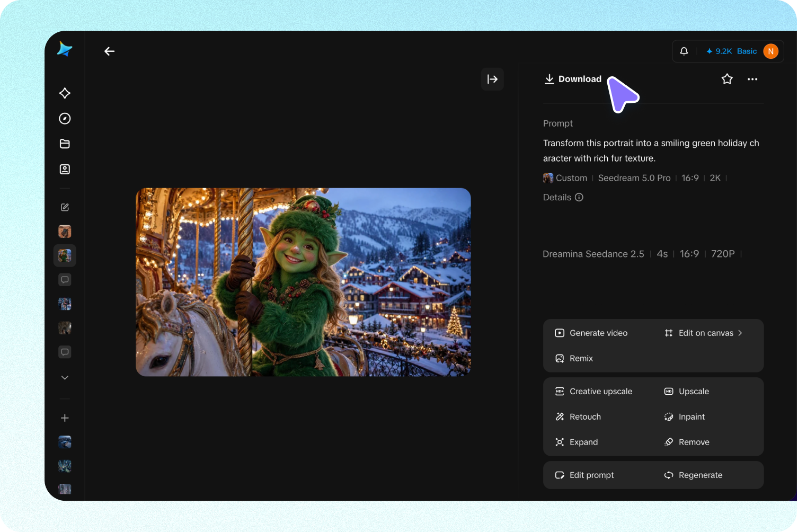Open the Inpaint tool
Image resolution: width=798 pixels, height=532 pixels.
coord(684,417)
